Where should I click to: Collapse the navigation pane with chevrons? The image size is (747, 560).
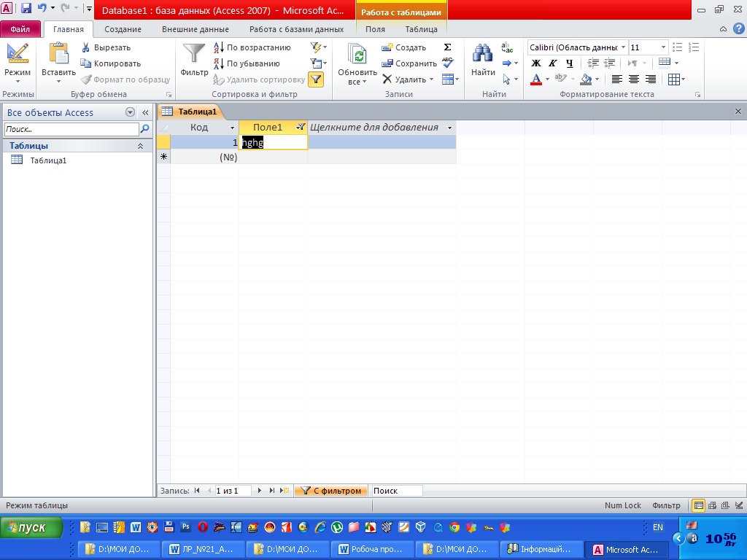pos(145,113)
